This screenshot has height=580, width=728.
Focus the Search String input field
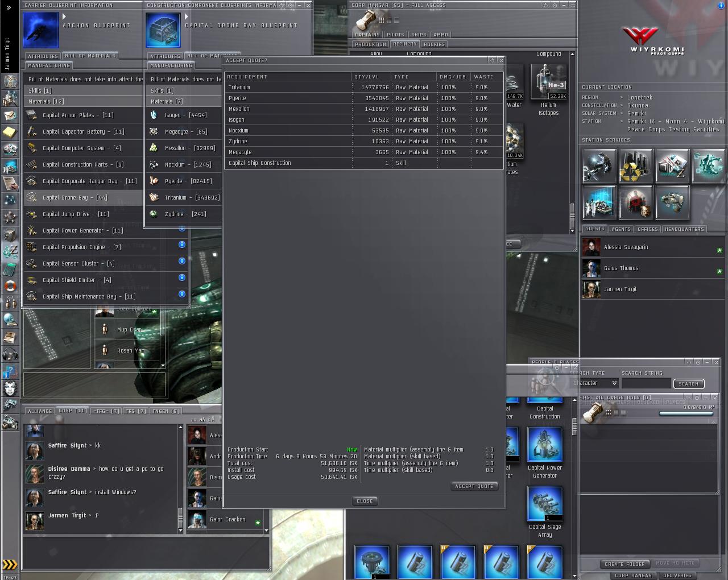click(646, 383)
